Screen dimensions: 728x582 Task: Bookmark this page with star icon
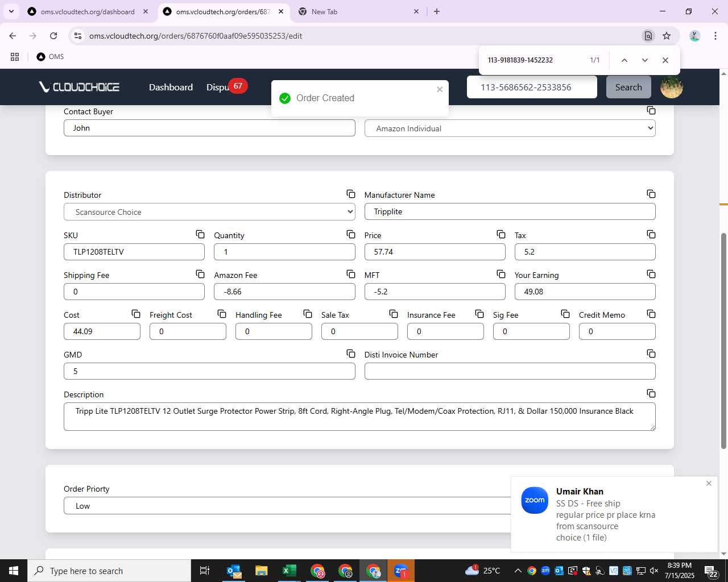(667, 36)
